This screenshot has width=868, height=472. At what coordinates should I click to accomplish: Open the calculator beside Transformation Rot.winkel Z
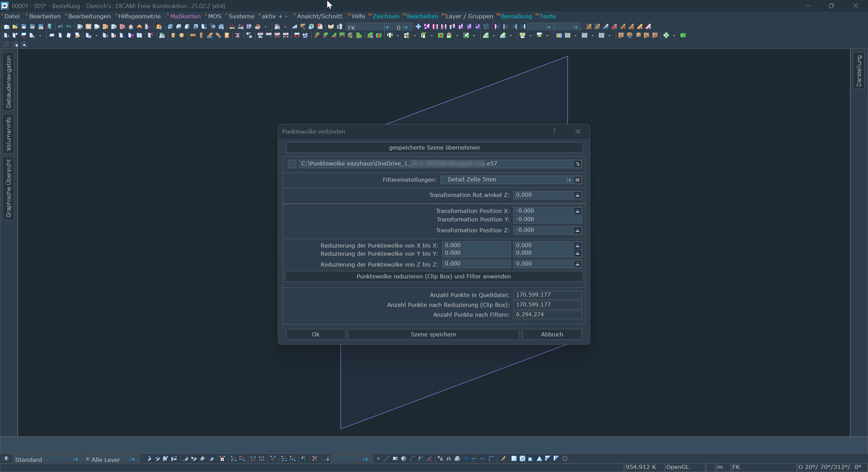point(577,195)
